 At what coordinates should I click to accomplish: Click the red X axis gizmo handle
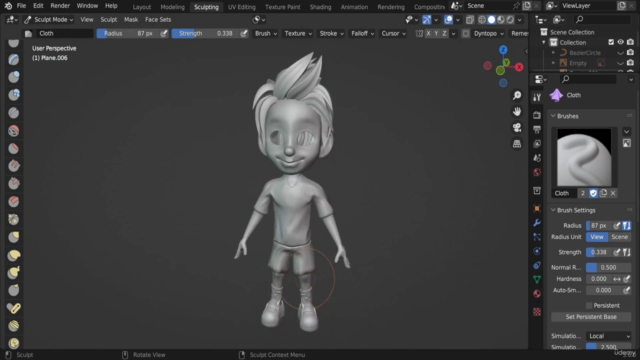click(x=519, y=67)
